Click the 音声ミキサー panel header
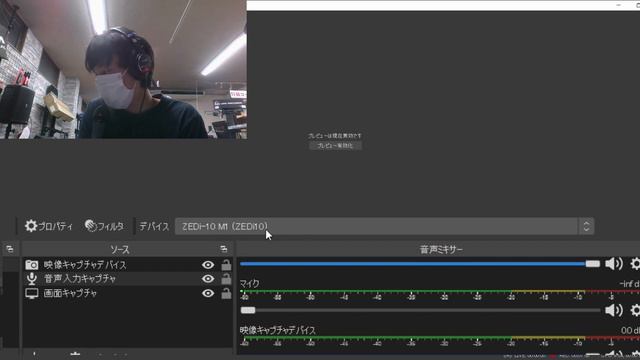Viewport: 640px width, 360px height. [x=441, y=249]
